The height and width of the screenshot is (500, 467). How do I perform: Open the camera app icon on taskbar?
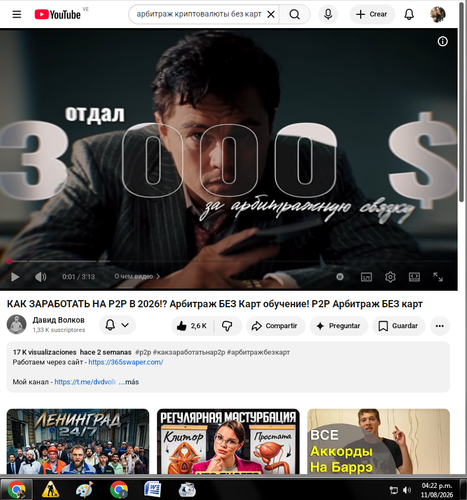click(187, 490)
